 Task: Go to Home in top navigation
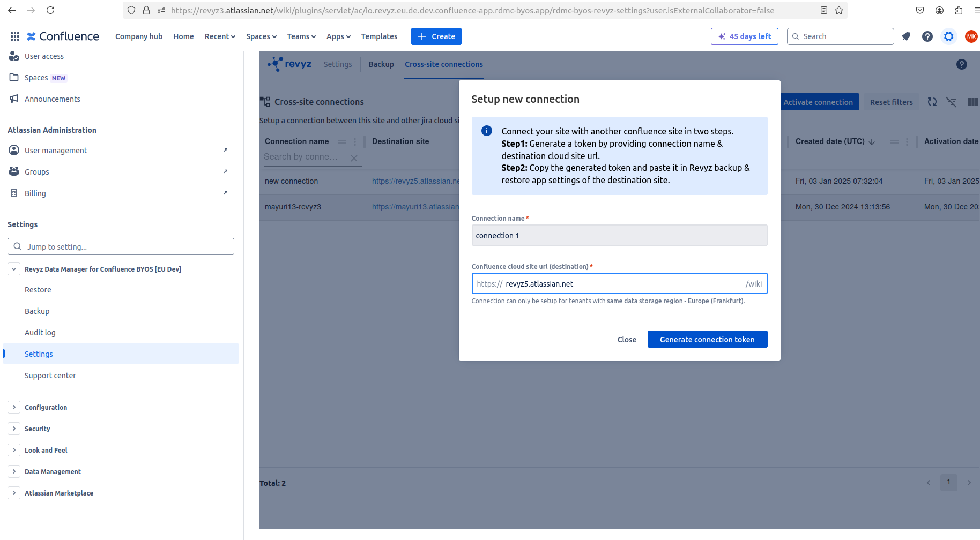183,36
